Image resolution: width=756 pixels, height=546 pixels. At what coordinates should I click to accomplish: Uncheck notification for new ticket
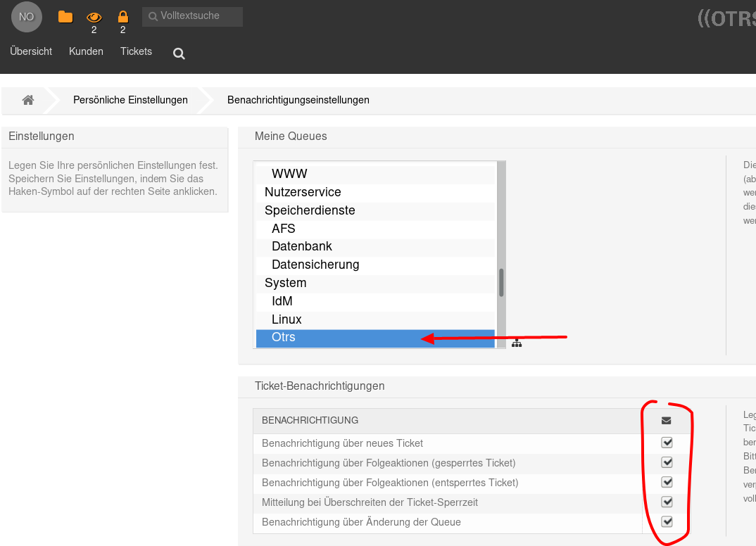click(667, 443)
